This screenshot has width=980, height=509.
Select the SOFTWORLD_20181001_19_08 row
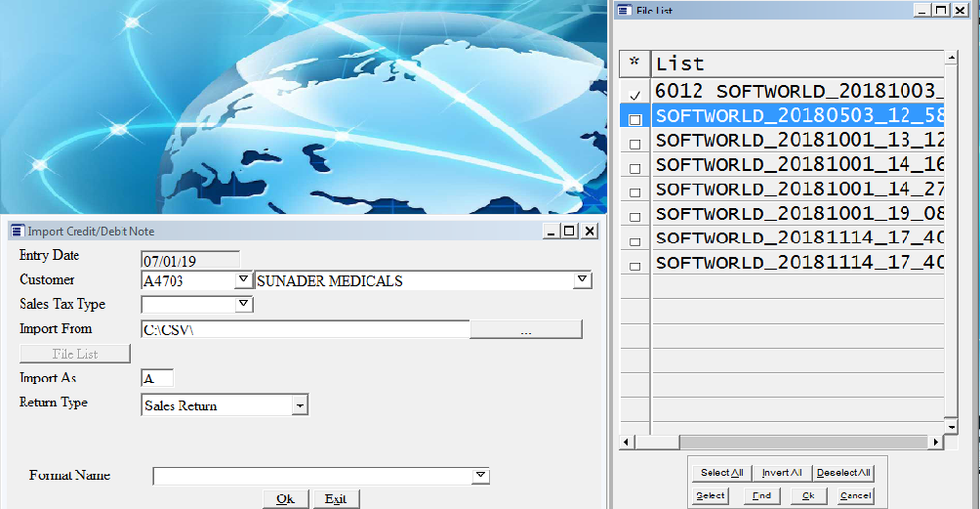[797, 213]
